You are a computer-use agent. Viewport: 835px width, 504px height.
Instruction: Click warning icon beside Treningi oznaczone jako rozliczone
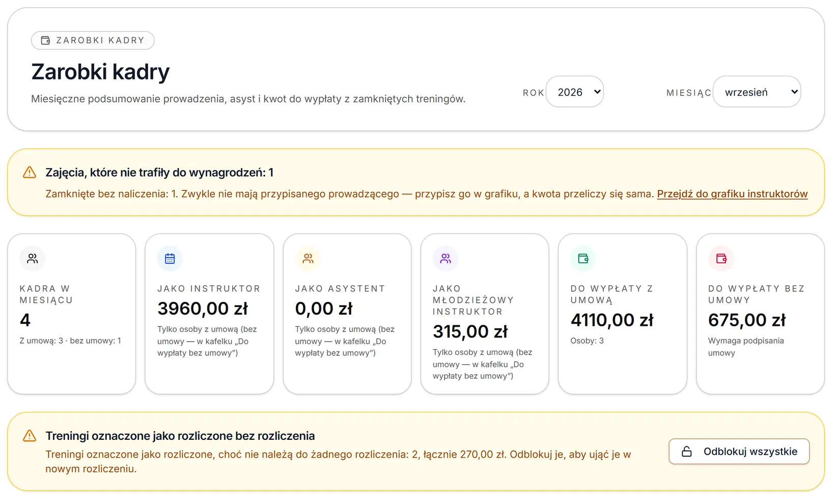click(30, 436)
